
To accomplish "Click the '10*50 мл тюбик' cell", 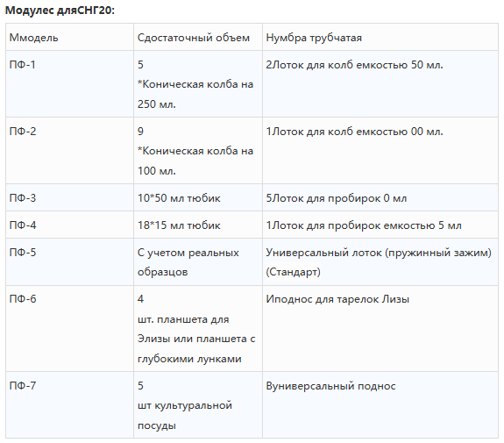I will [x=198, y=197].
